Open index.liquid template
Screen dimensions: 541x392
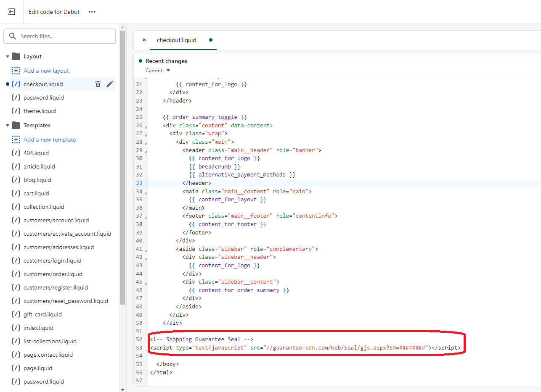38,328
